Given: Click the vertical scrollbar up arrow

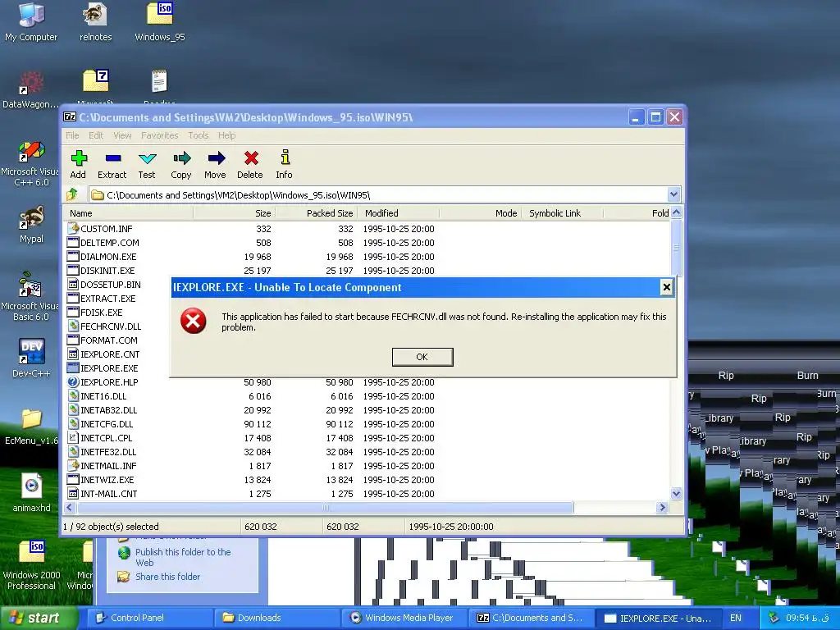Looking at the screenshot, I should click(676, 212).
